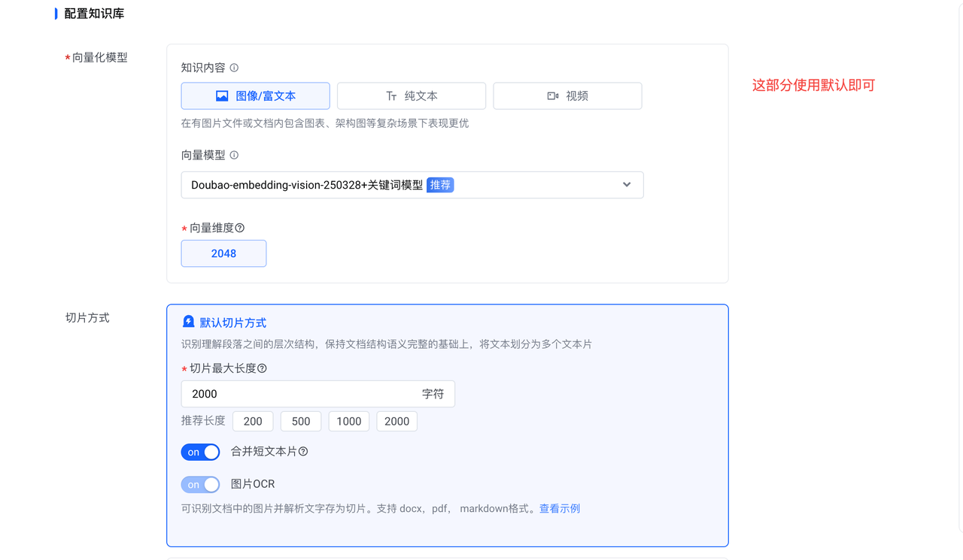Set recommended length to 1000
Viewport: 963px width, 560px height.
[x=349, y=421]
